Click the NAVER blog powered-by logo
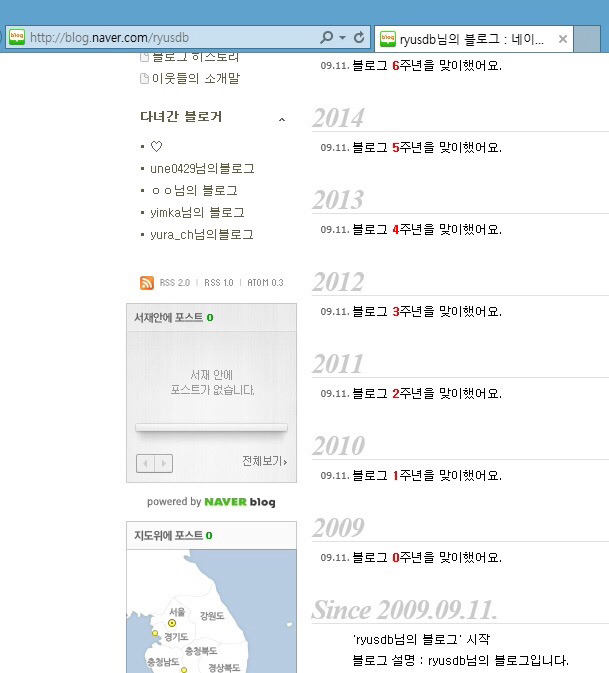The height and width of the screenshot is (673, 609). coord(240,502)
